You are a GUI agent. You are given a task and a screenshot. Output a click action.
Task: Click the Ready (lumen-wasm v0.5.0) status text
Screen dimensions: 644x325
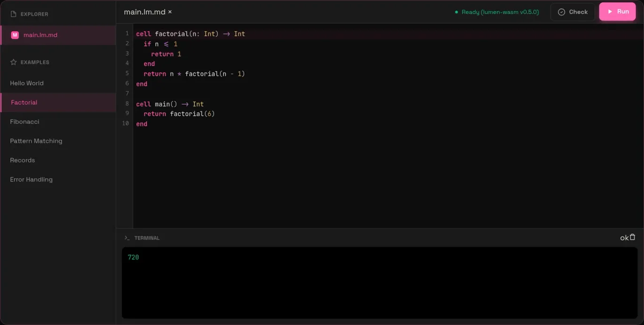click(x=500, y=12)
